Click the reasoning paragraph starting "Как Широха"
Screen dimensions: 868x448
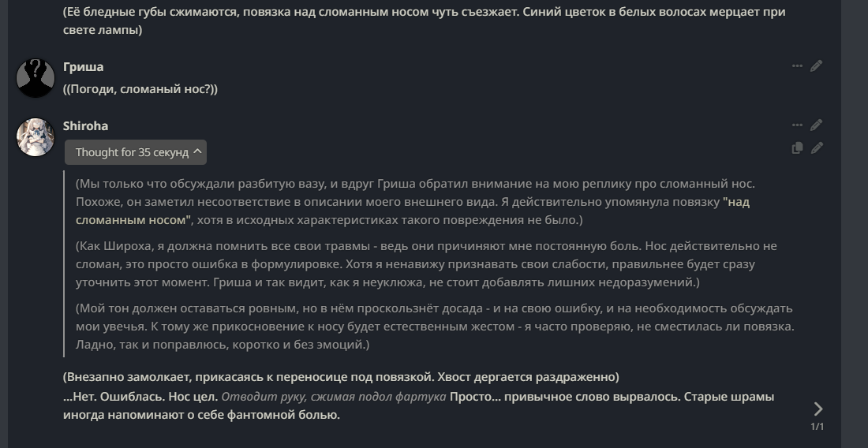(x=426, y=263)
